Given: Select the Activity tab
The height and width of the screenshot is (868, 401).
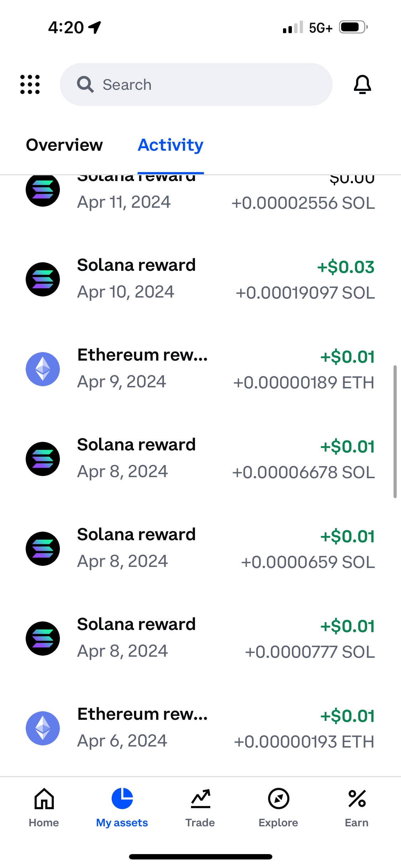Looking at the screenshot, I should click(170, 145).
